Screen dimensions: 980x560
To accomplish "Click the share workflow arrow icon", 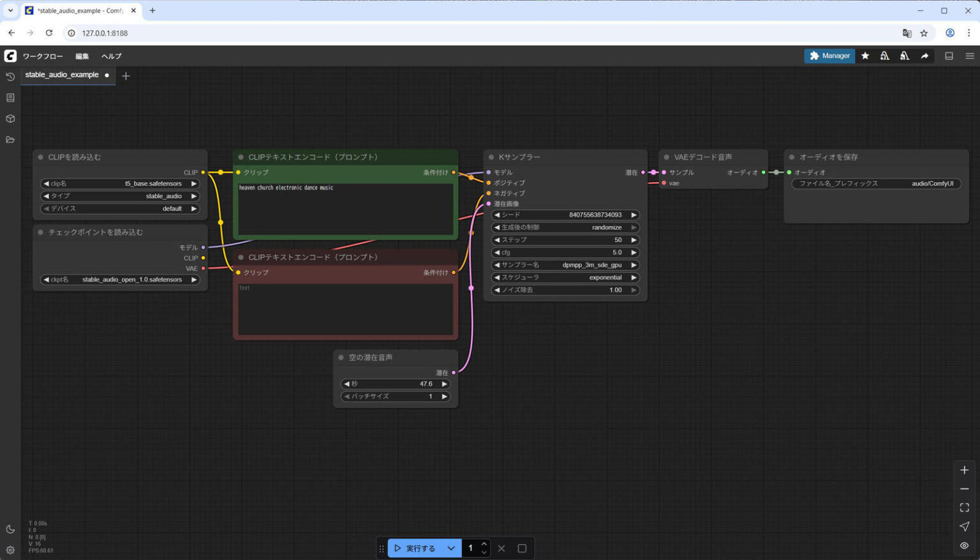I will (x=924, y=56).
